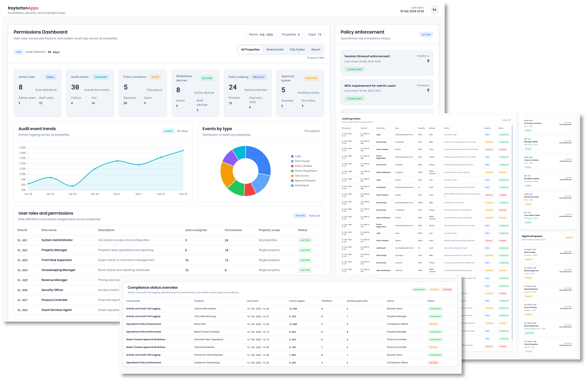The width and height of the screenshot is (588, 381).
Task: Open the Users 75 dropdown
Action: [314, 34]
